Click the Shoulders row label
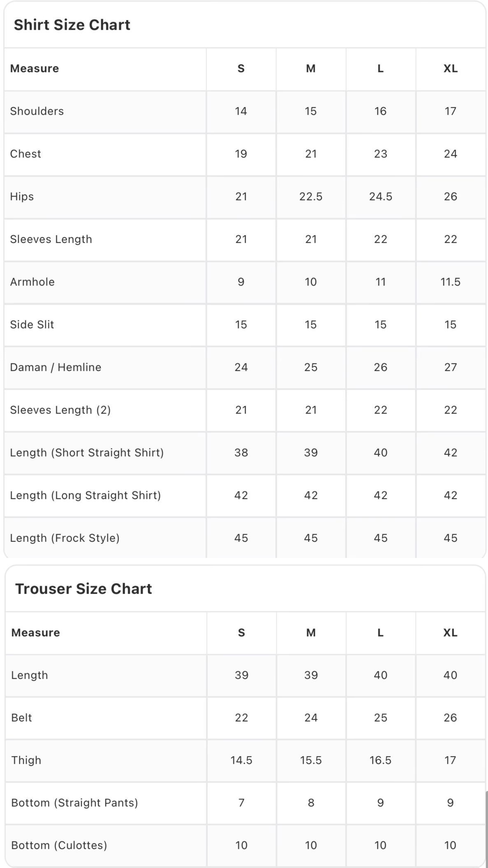The height and width of the screenshot is (868, 488). click(37, 111)
